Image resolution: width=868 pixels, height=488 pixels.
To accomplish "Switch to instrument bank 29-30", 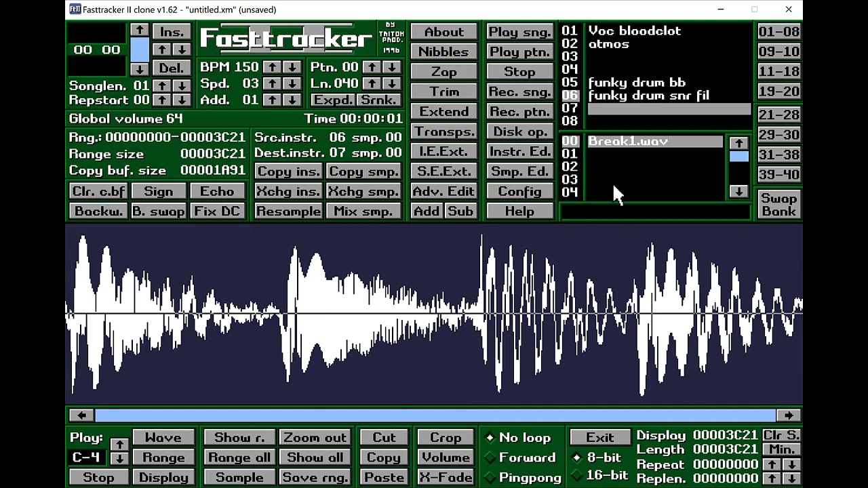I will click(778, 134).
